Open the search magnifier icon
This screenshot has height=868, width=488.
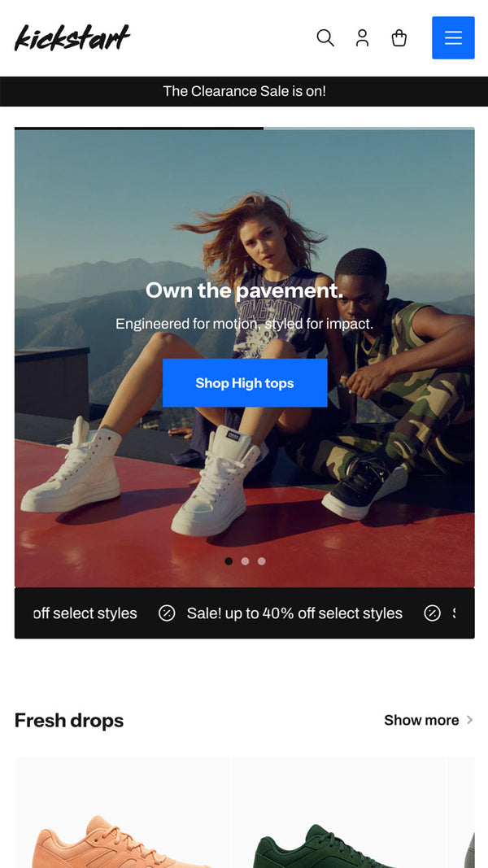pyautogui.click(x=325, y=37)
